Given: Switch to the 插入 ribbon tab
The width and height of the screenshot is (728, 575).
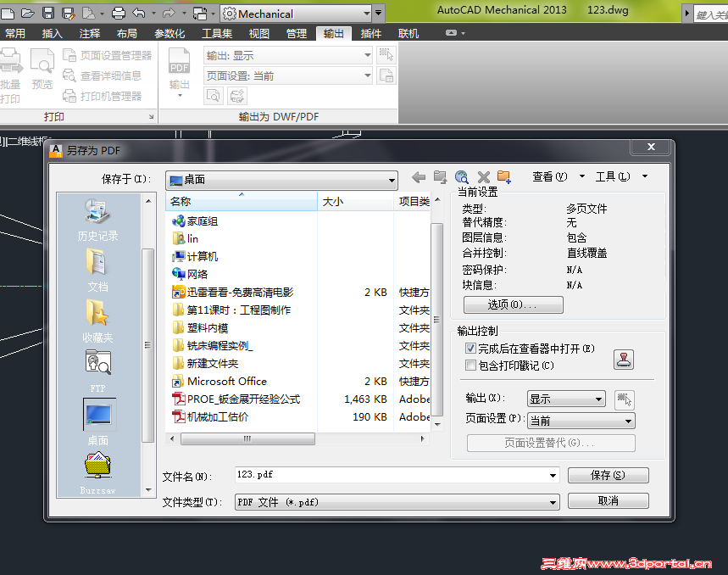Looking at the screenshot, I should [x=52, y=33].
